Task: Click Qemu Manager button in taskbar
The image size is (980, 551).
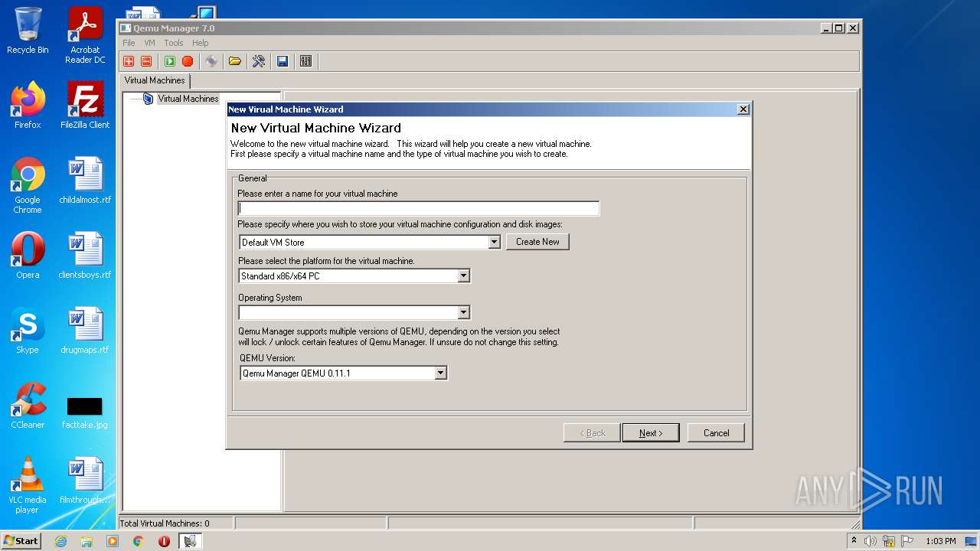Action: pyautogui.click(x=191, y=541)
